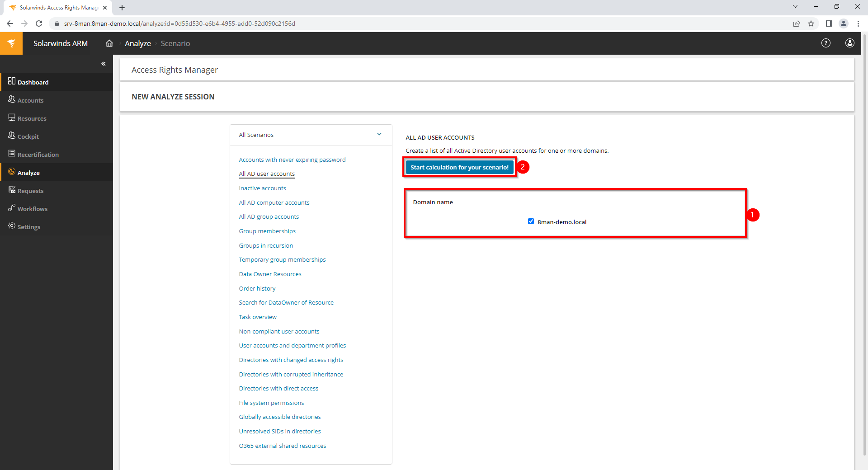Open the browser three-dot menu
The height and width of the screenshot is (470, 868).
click(858, 23)
